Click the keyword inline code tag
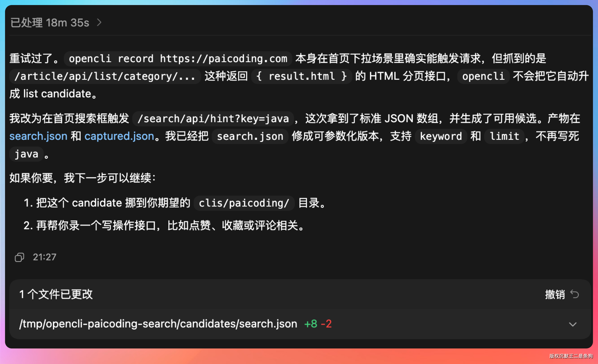This screenshot has height=364, width=598. pos(441,136)
